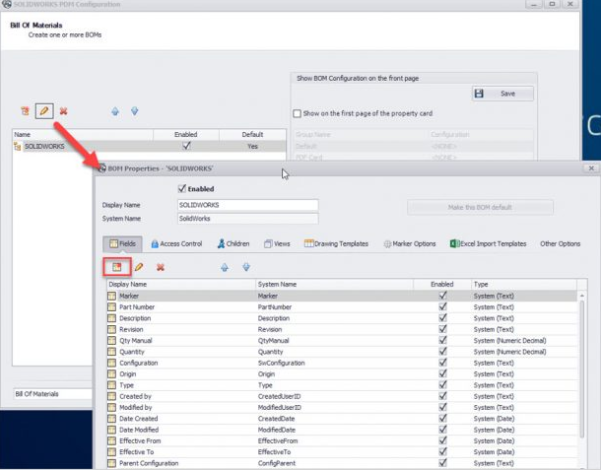
Task: Open the Bill Of Materials dropdown at bottom left
Action: pos(52,395)
